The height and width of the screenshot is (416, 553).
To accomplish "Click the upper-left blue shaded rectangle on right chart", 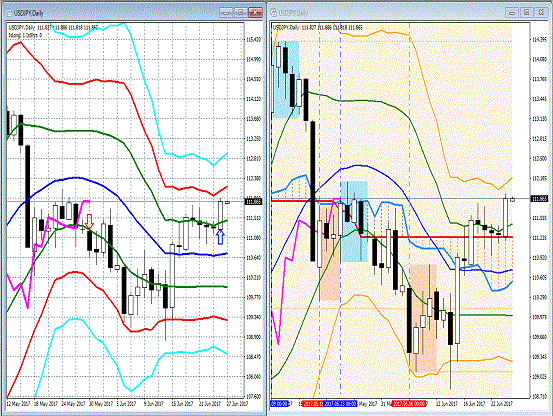I will click(x=286, y=80).
